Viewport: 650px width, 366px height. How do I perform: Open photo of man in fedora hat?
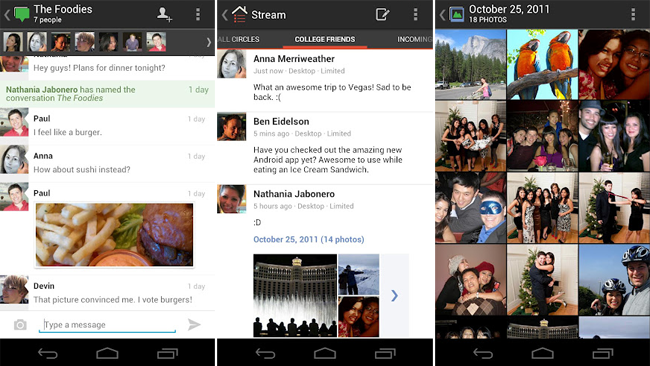pos(614,136)
